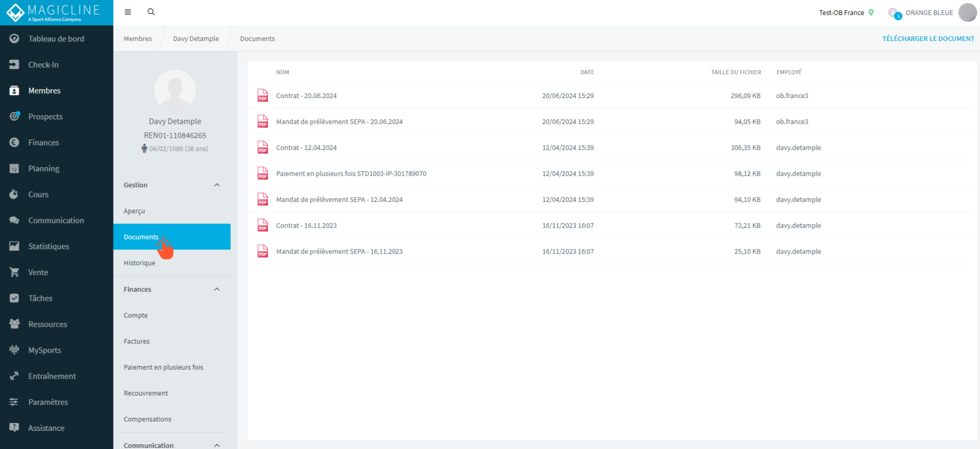Select Documents in member menu
Image resolution: width=980 pixels, height=449 pixels.
click(x=172, y=237)
